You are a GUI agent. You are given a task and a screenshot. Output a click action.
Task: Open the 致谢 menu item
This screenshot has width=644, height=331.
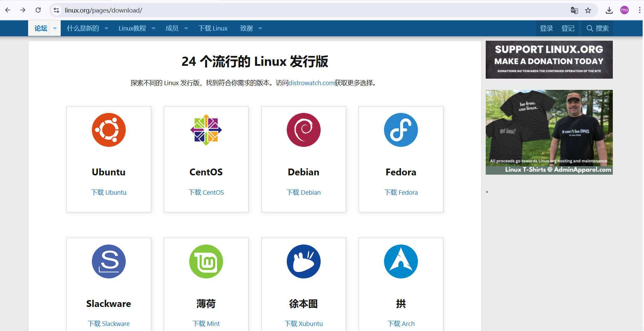click(246, 28)
